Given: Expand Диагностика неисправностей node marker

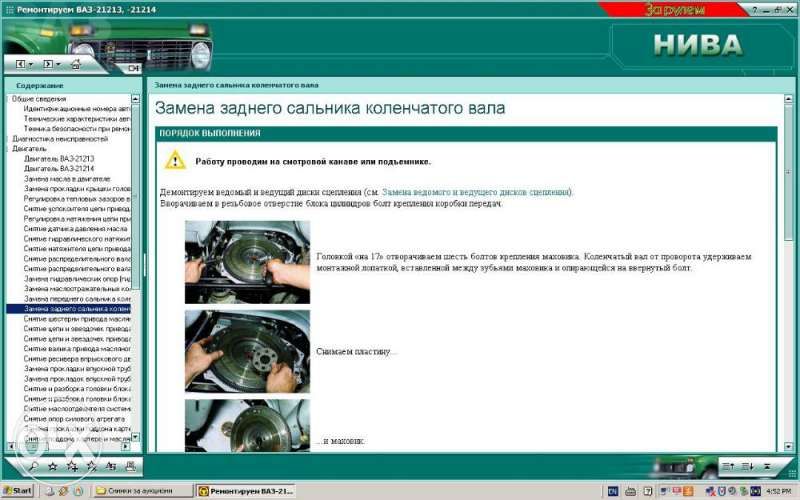Looking at the screenshot, I should pos(9,139).
